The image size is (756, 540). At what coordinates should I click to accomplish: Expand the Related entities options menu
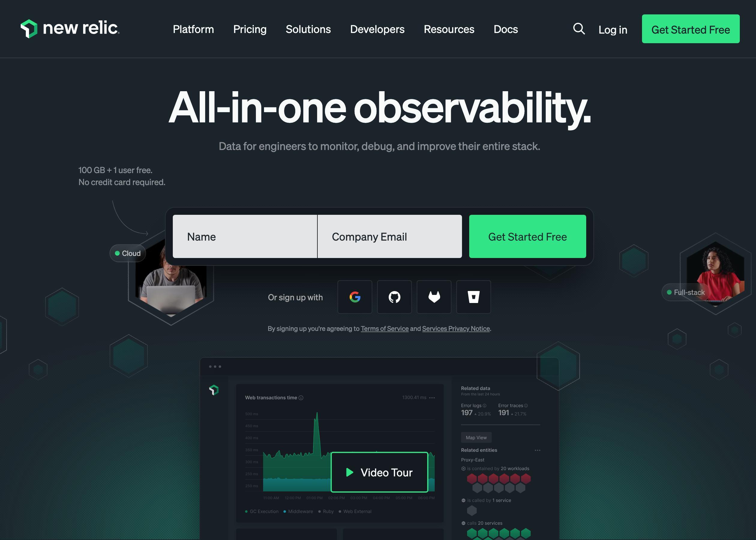click(x=537, y=451)
